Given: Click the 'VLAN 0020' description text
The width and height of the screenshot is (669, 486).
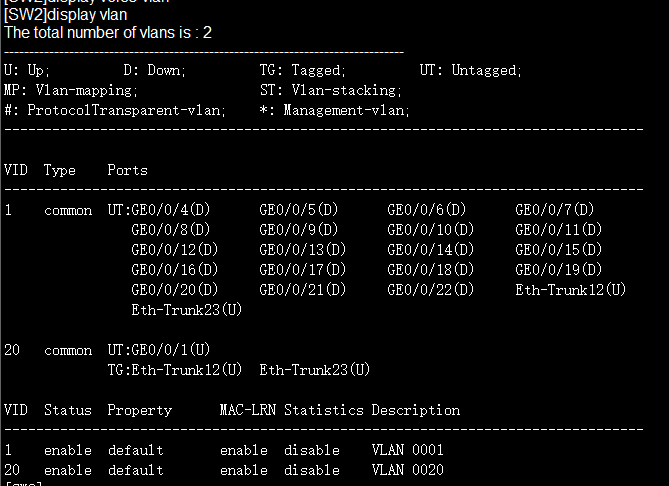Looking at the screenshot, I should (408, 470).
